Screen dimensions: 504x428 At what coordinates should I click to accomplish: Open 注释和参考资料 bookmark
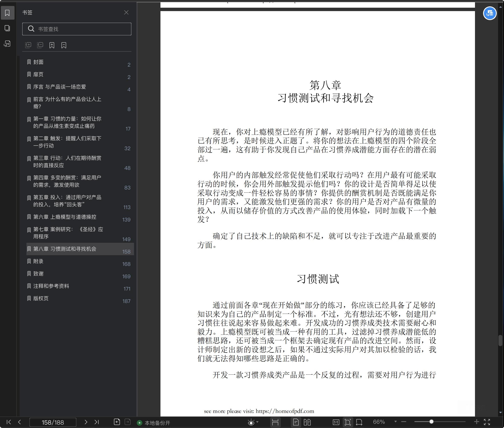(80, 286)
